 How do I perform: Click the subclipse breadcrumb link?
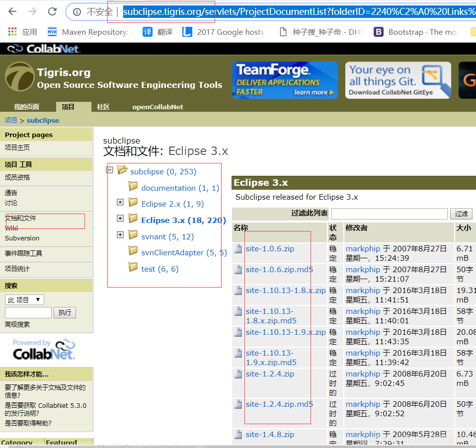[x=43, y=120]
